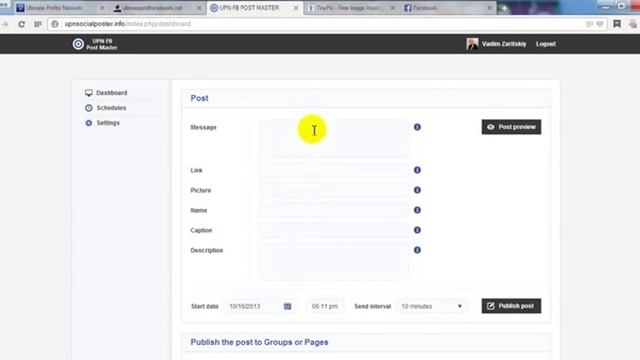This screenshot has width=640, height=360.
Task: Click the Settings gear icon in sidebar
Action: click(x=89, y=122)
